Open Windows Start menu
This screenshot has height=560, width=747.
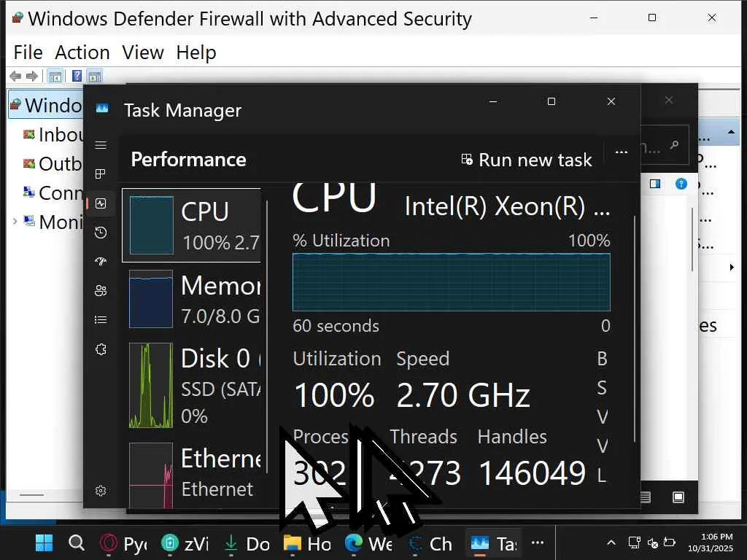click(x=44, y=543)
